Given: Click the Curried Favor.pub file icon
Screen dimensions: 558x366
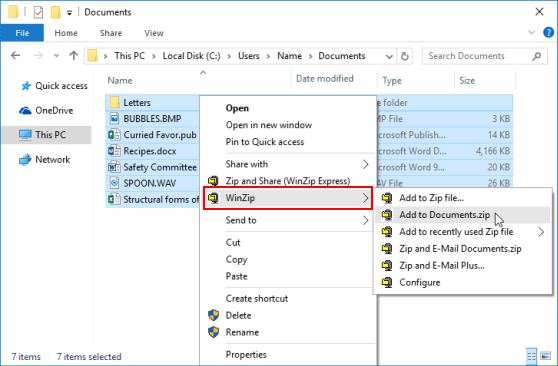Looking at the screenshot, I should pyautogui.click(x=114, y=135).
